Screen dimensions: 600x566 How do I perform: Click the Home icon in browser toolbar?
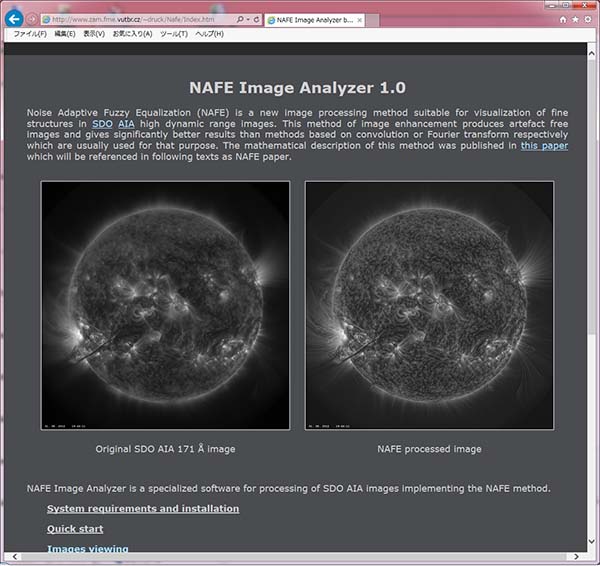pyautogui.click(x=563, y=19)
